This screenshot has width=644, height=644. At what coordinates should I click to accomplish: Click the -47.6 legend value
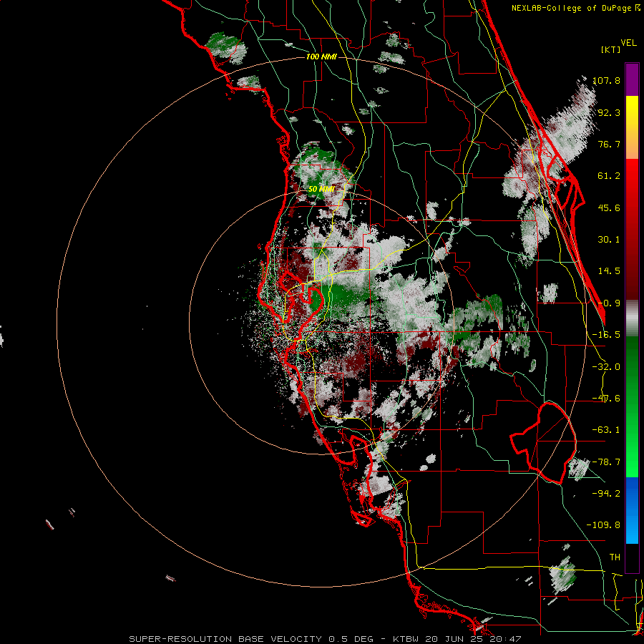(606, 399)
